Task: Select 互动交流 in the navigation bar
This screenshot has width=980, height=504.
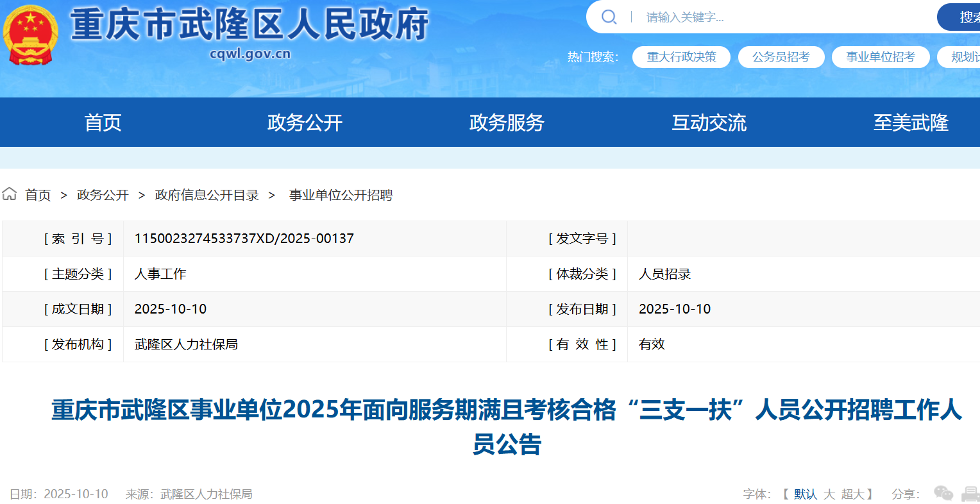Action: (709, 122)
